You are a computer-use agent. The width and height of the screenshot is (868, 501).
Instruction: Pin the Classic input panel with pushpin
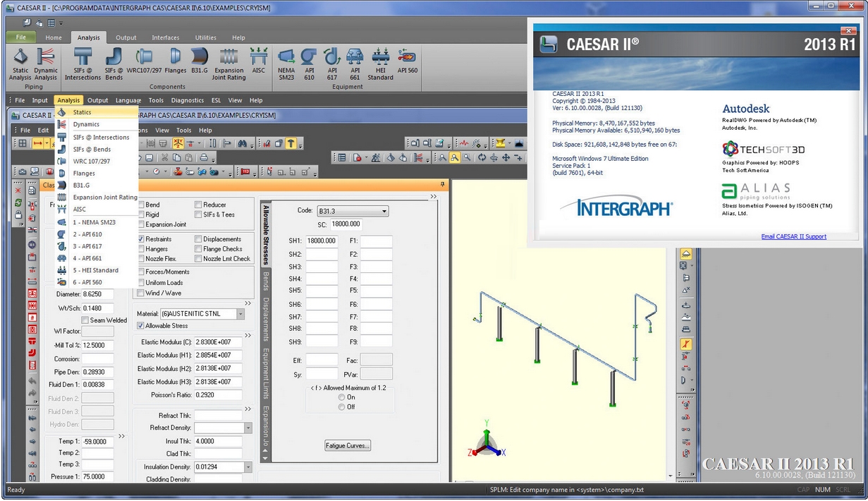coord(444,185)
